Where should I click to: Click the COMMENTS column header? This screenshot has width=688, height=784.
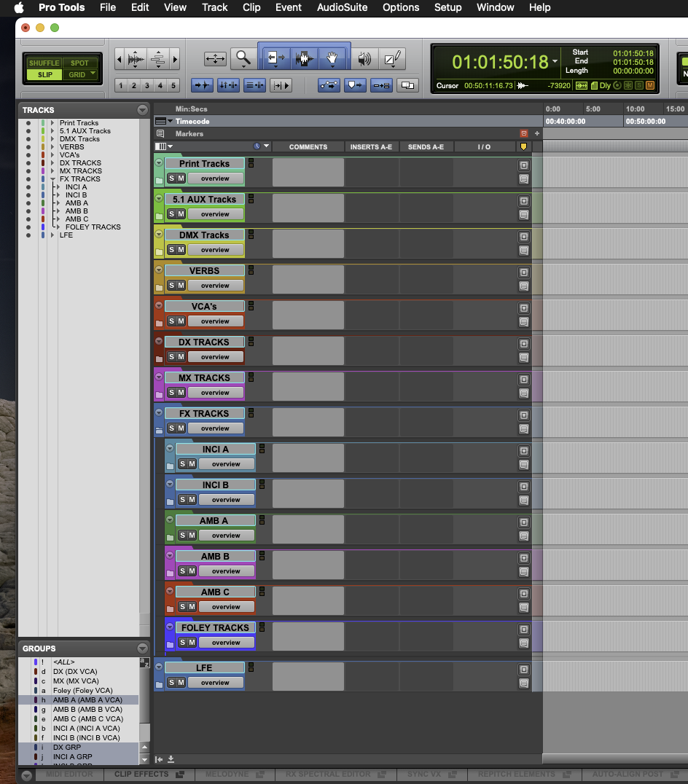tap(308, 147)
